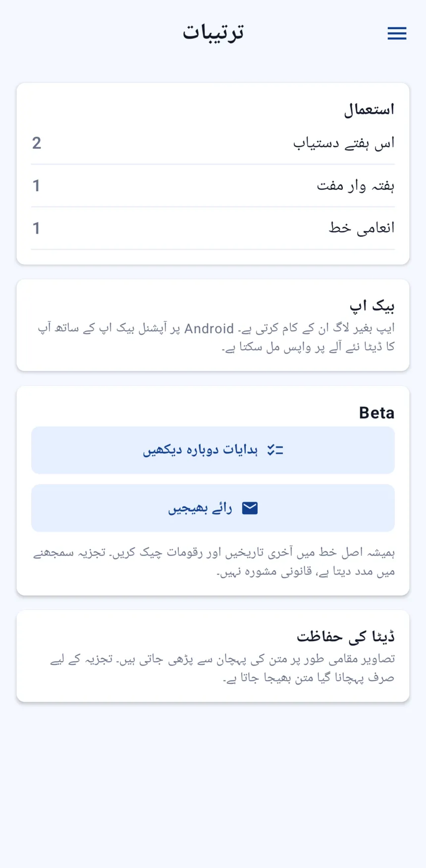Click the bonus letter count value

pyautogui.click(x=36, y=228)
